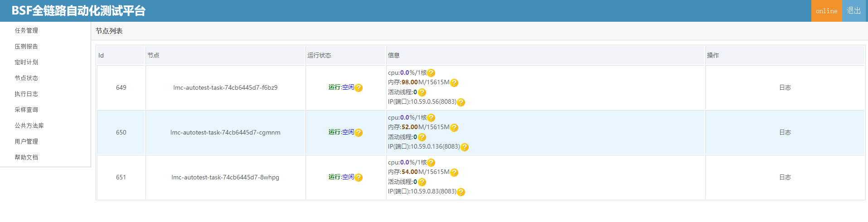The height and width of the screenshot is (222, 868).
Task: Click help icon beside IP 10.59.0.136(8083)
Action: point(465,147)
